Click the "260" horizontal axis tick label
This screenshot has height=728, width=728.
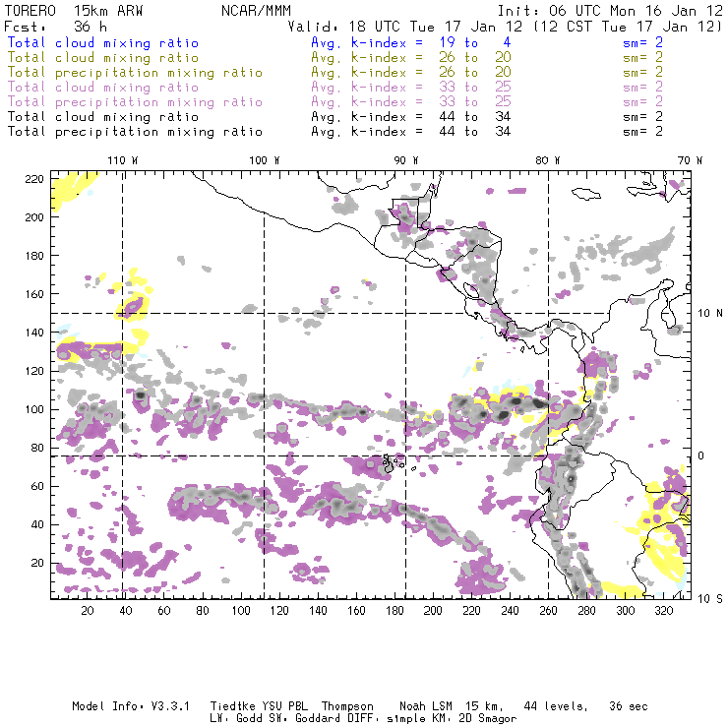[548, 610]
